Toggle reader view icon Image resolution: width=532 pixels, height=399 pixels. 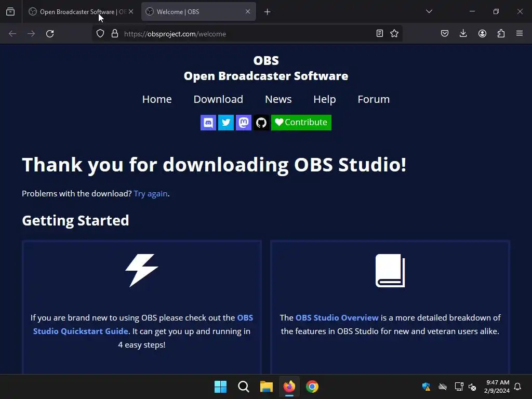coord(380,33)
